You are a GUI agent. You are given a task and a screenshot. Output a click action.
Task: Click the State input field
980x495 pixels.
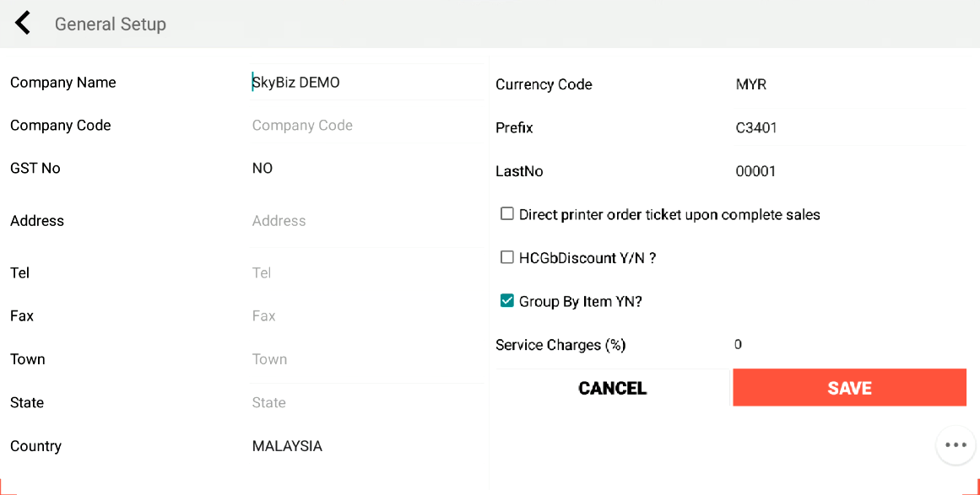365,403
